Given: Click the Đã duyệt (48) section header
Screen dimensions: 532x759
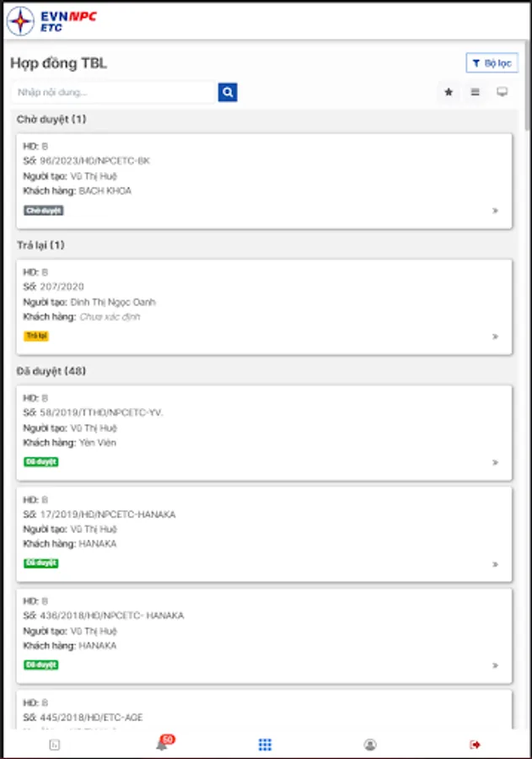Looking at the screenshot, I should (52, 371).
